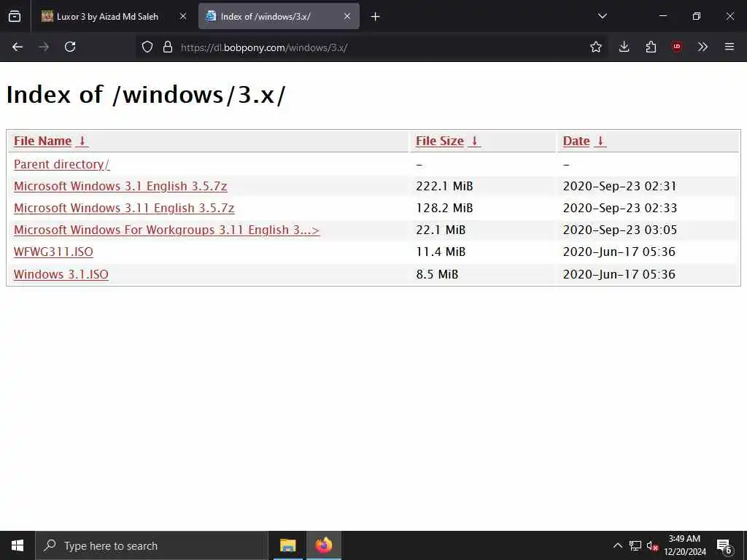747x560 pixels.
Task: Click the uBlock Origin extension icon
Action: [x=676, y=47]
